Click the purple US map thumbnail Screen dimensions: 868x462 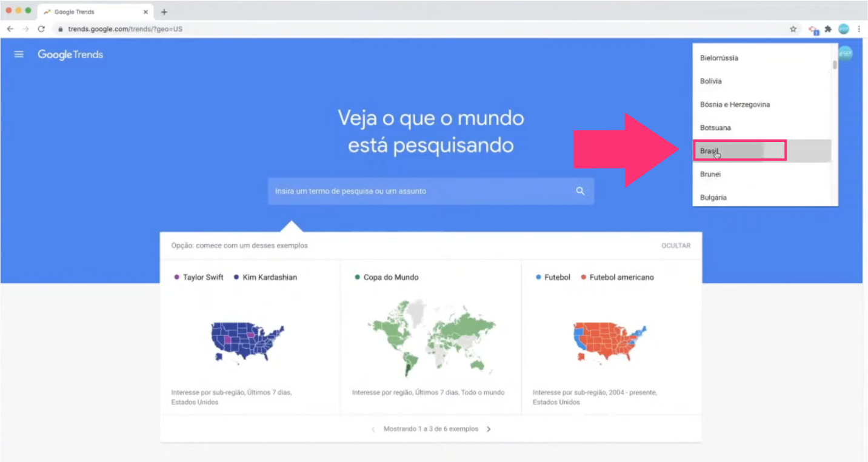click(247, 343)
